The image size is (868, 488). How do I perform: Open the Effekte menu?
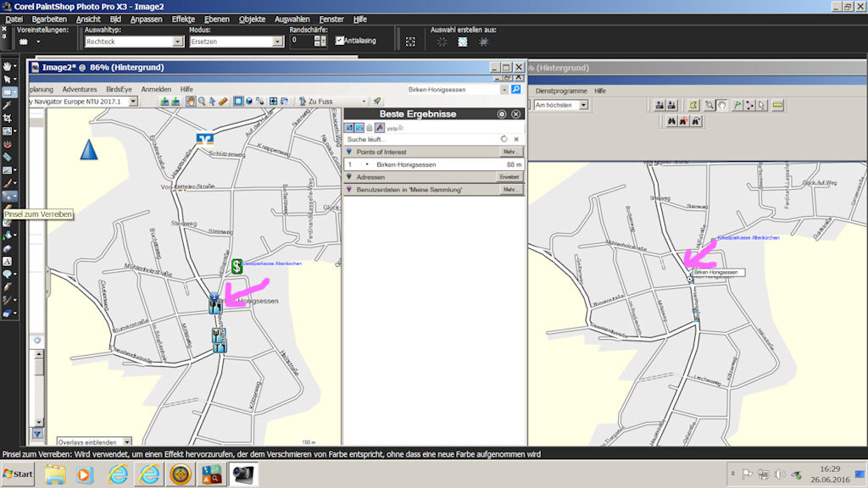point(183,19)
